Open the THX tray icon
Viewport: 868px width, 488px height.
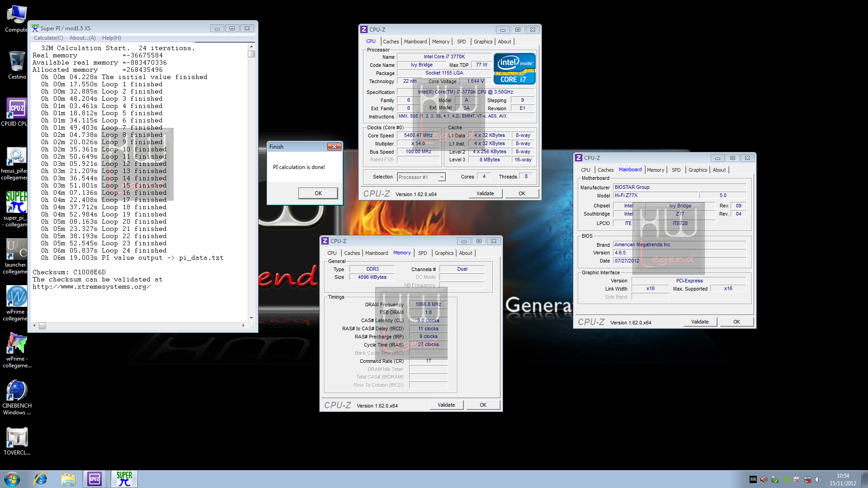[x=753, y=479]
